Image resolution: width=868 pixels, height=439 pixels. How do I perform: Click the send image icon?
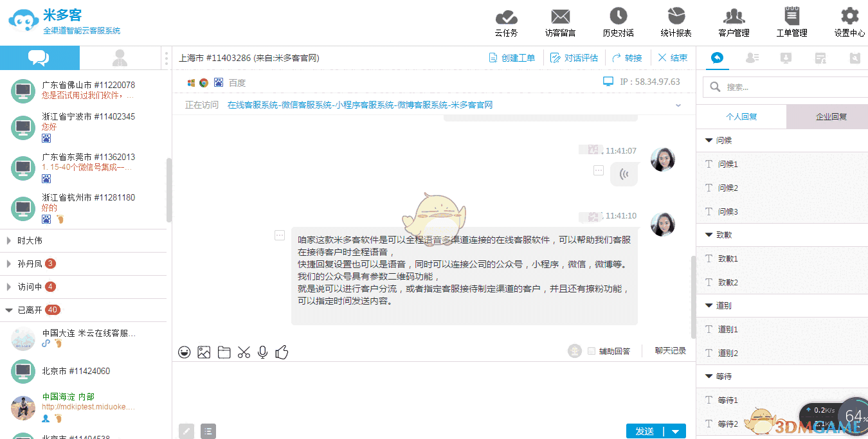(x=204, y=352)
